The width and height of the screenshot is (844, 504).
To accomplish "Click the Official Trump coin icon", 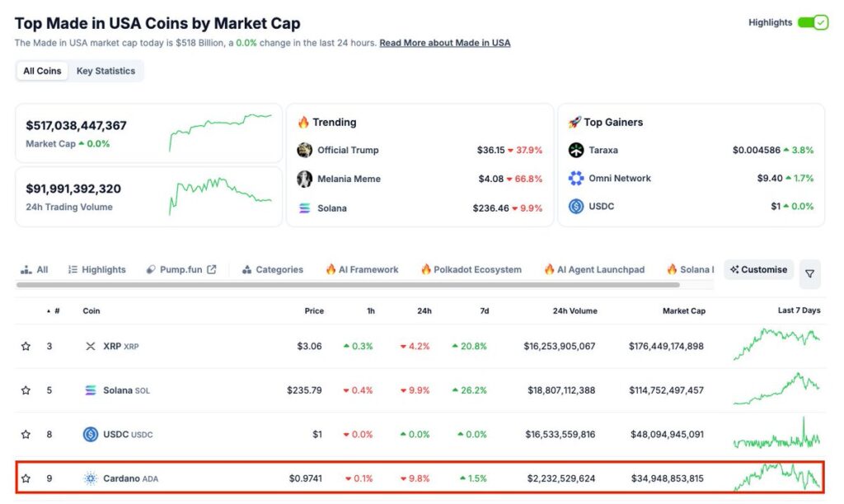I will pos(305,150).
